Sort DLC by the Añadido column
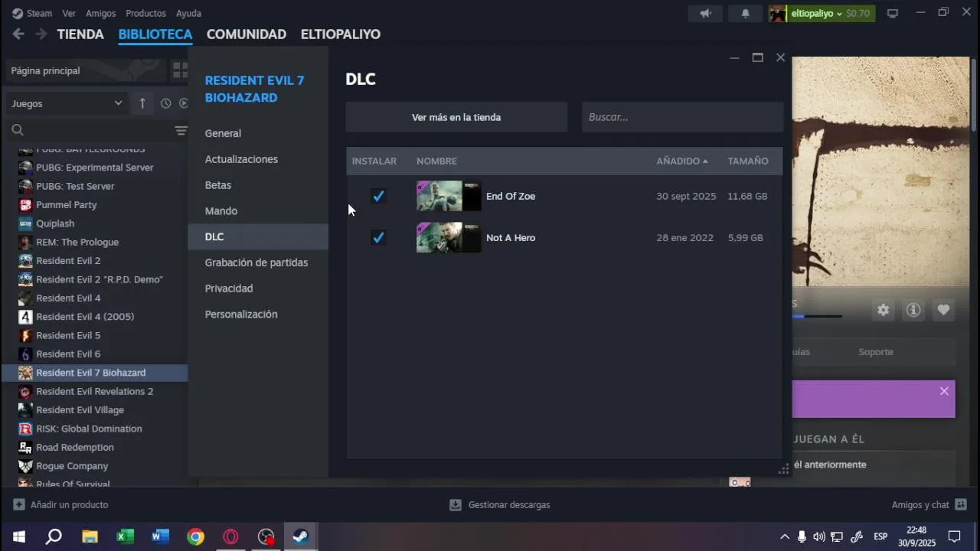This screenshot has width=980, height=551. [x=681, y=161]
